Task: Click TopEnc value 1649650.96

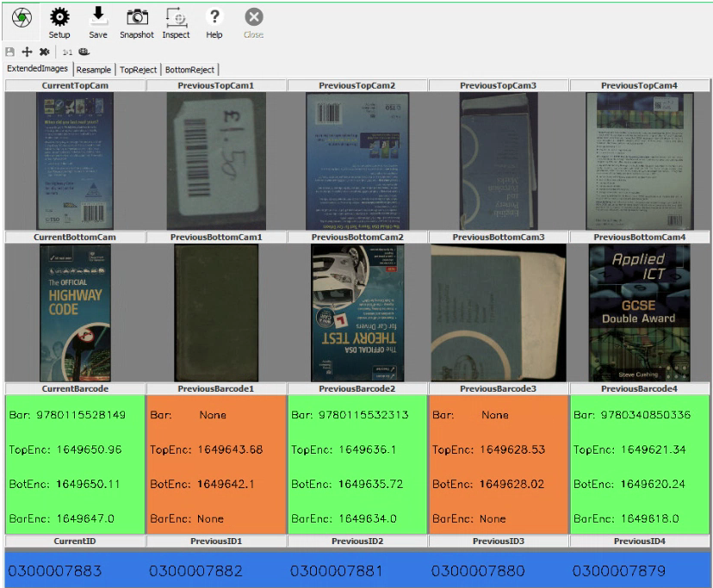Action: [x=90, y=449]
